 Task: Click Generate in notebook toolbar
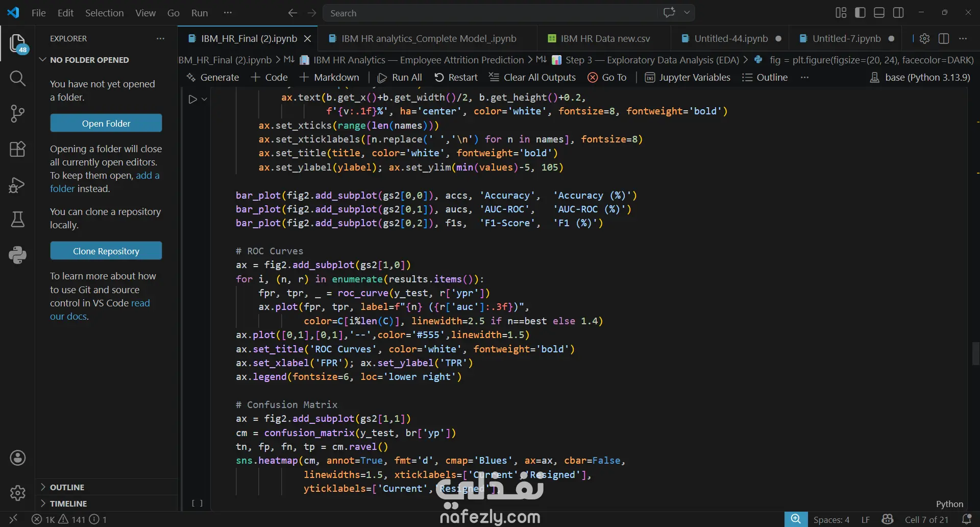tap(213, 77)
